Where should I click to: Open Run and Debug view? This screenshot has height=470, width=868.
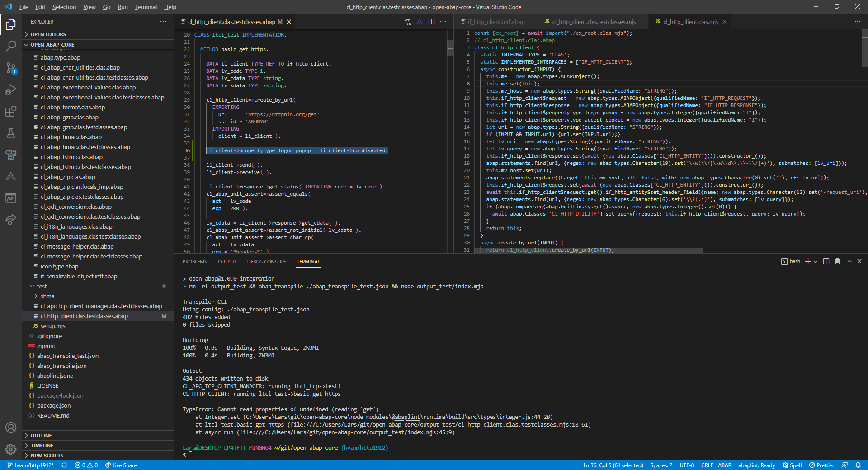tap(11, 89)
